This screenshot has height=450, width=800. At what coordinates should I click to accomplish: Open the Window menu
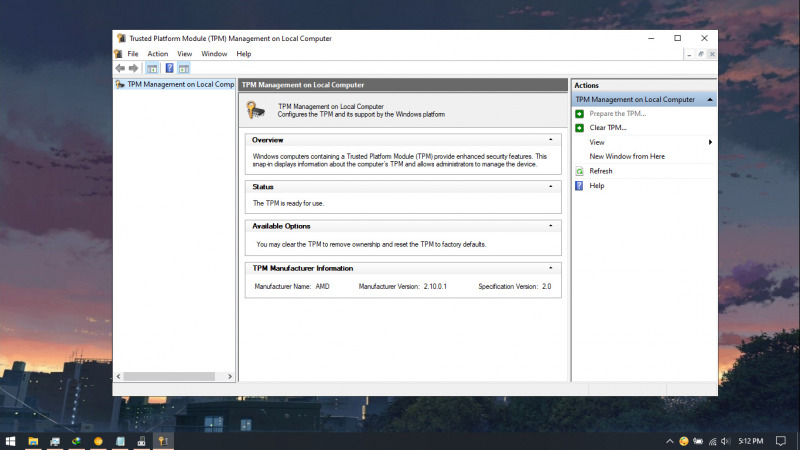[x=214, y=54]
